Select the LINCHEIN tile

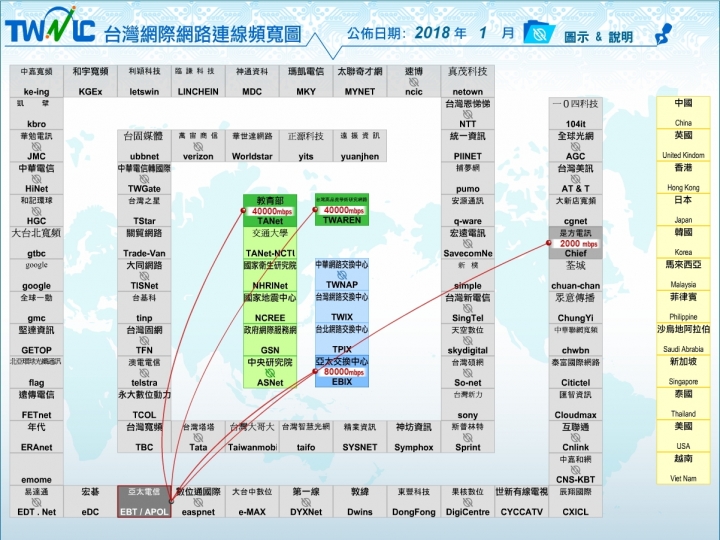coord(198,81)
